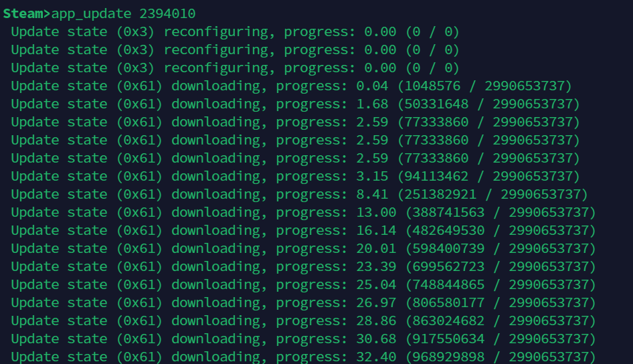Click the line with progress 28.86
Viewport: 633px width, 364px height.
[304, 321]
